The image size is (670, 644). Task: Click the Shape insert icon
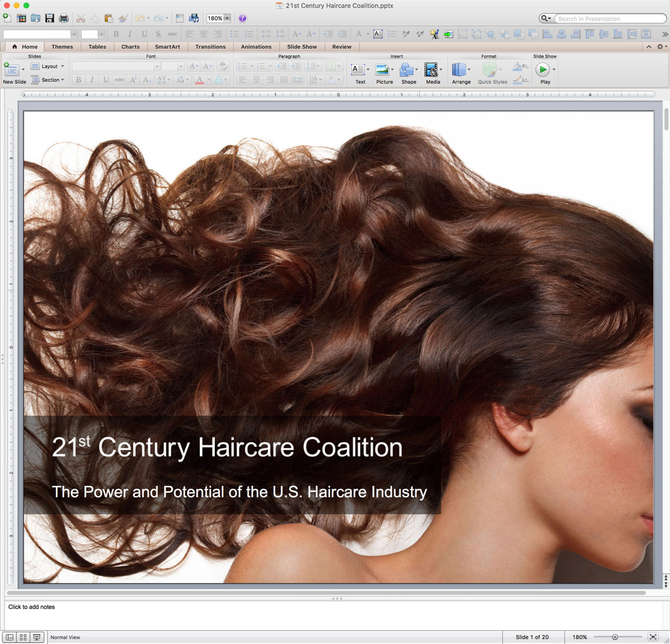point(407,70)
